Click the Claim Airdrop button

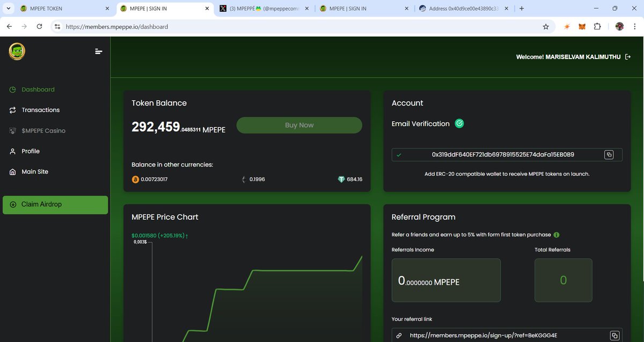click(55, 205)
